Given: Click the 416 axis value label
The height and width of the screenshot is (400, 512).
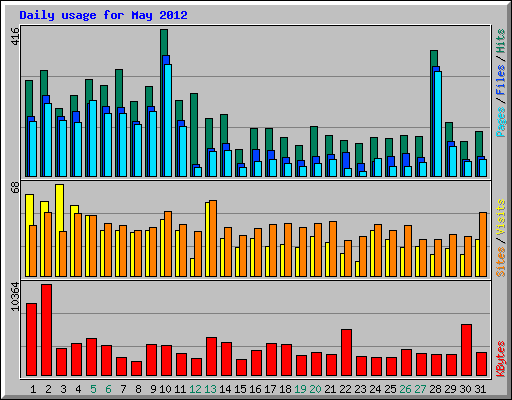Looking at the screenshot, I should [15, 36].
